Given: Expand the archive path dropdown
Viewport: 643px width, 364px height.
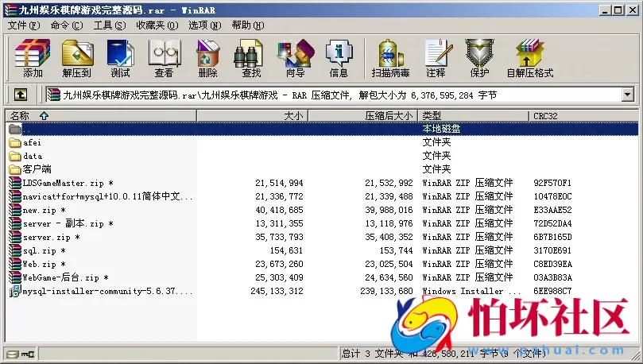Looking at the screenshot, I should tap(627, 95).
